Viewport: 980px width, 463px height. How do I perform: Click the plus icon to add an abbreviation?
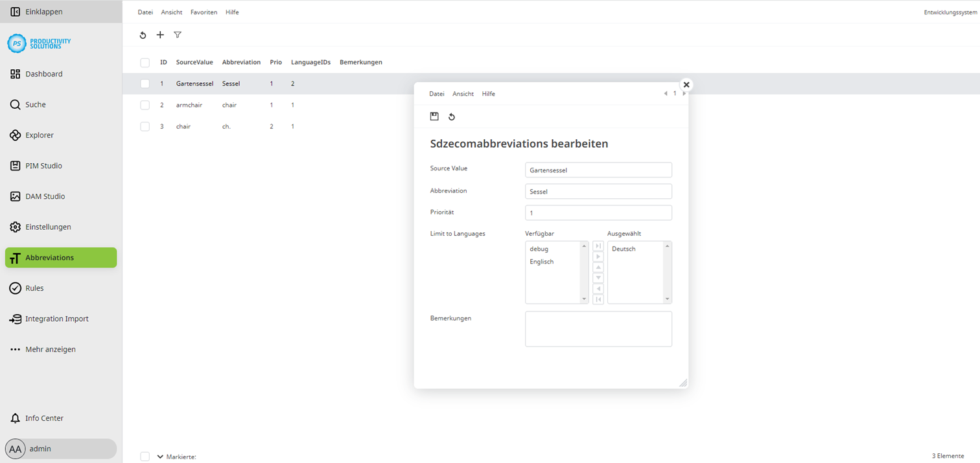[x=160, y=35]
